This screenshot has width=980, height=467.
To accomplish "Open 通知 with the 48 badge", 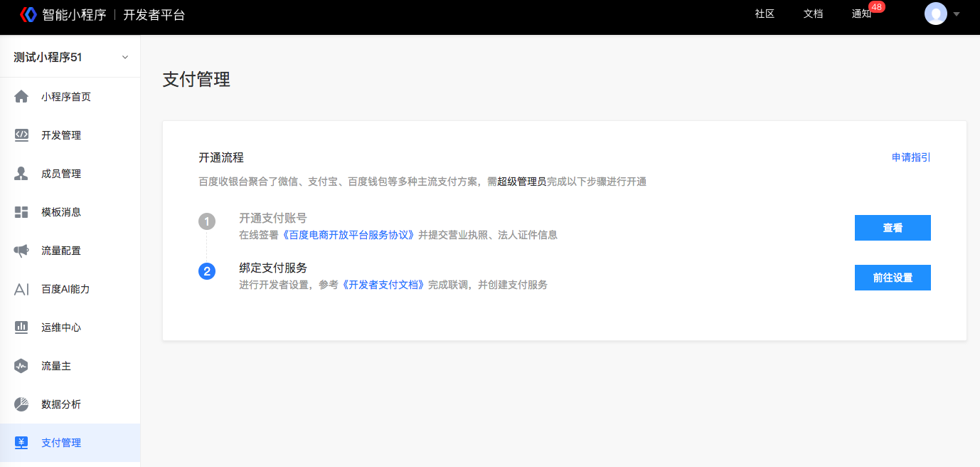I will (861, 14).
